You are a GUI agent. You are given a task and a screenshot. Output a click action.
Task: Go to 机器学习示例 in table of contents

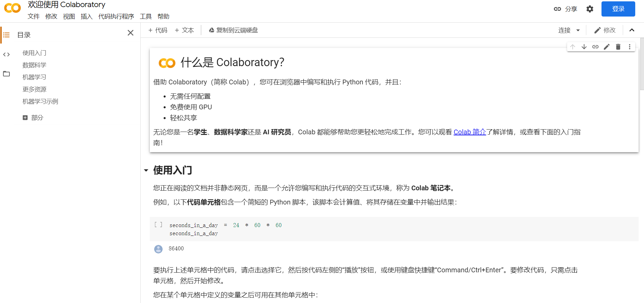pos(40,102)
